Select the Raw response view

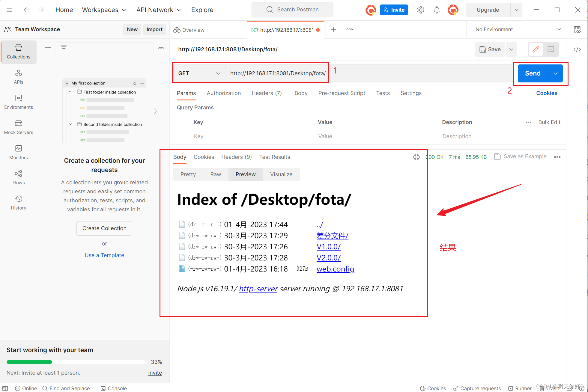click(216, 174)
